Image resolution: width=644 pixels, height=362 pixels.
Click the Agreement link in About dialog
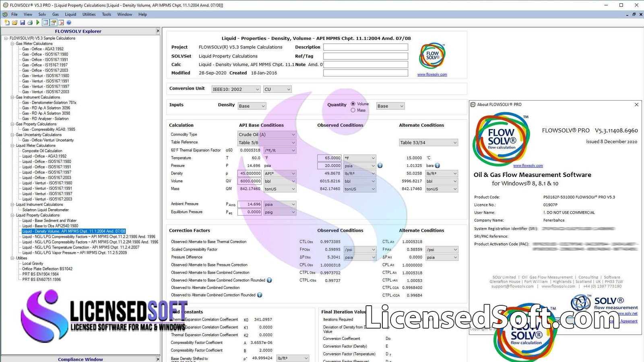(x=629, y=321)
